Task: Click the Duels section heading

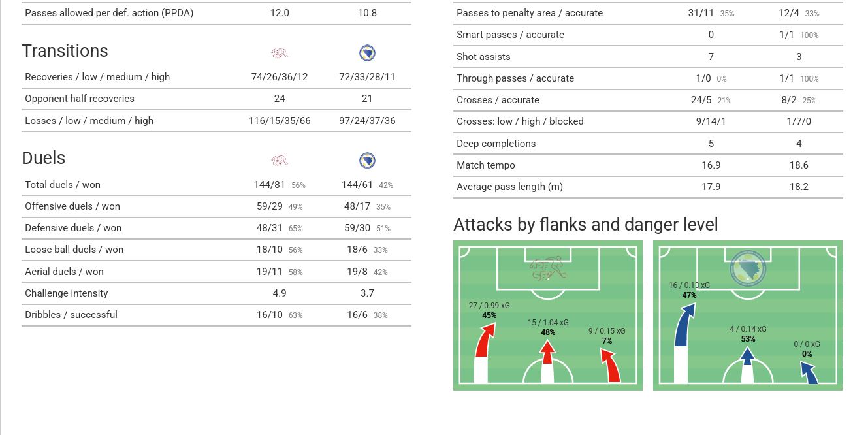Action: click(x=43, y=158)
